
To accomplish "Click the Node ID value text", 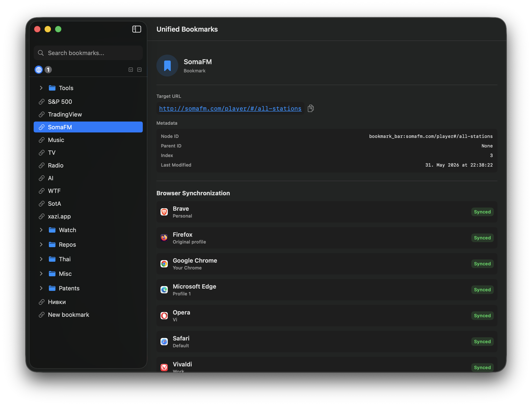I will click(x=431, y=136).
